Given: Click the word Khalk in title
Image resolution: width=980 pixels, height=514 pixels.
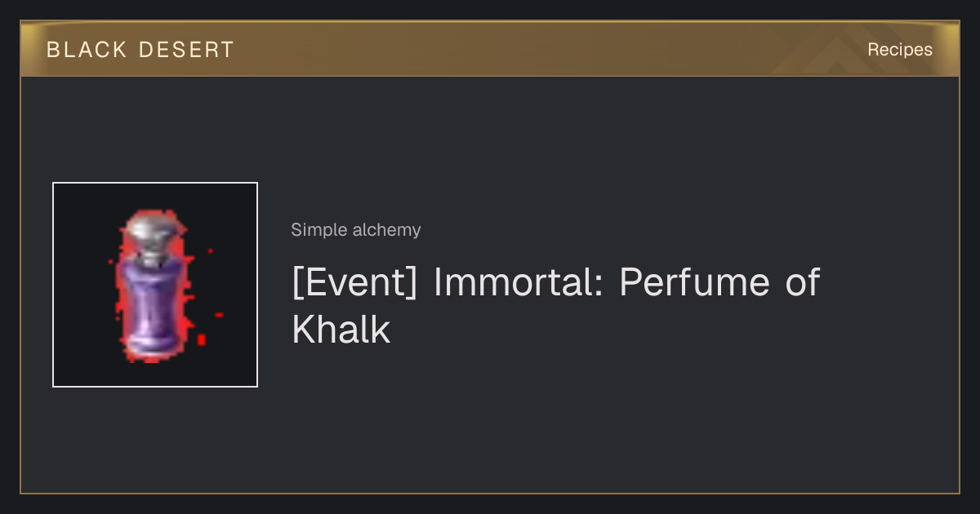Looking at the screenshot, I should click(341, 330).
